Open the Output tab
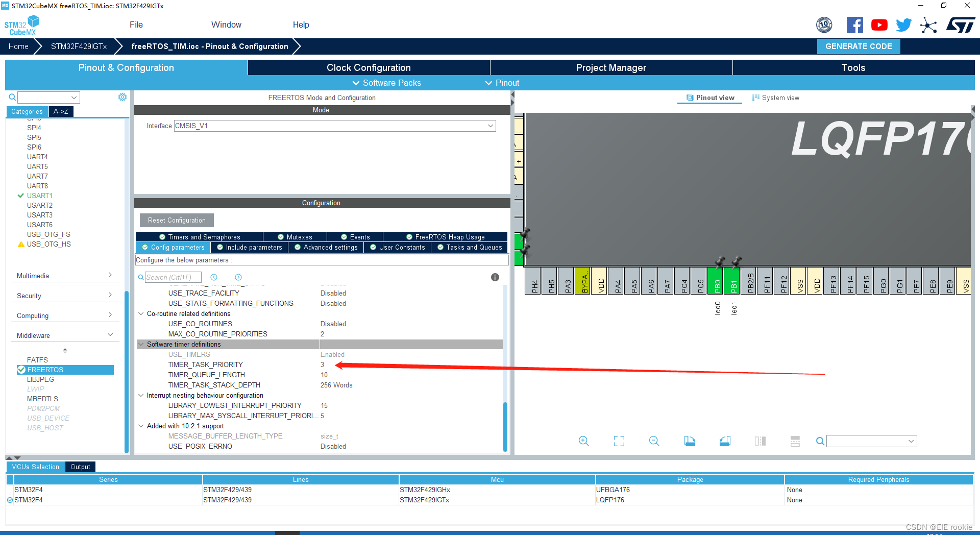Viewport: 980px width, 535px height. click(x=80, y=467)
